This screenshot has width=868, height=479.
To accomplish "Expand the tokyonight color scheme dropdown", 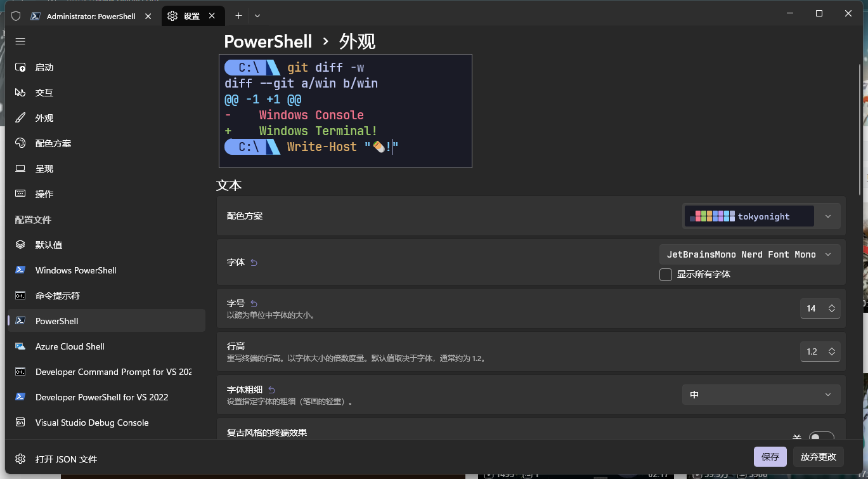I will click(761, 216).
